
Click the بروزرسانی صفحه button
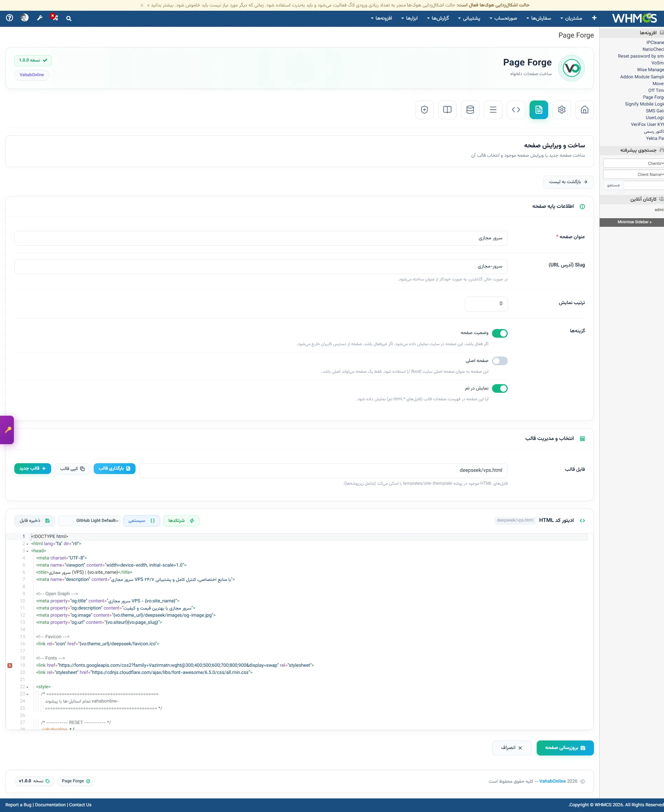pos(565,748)
